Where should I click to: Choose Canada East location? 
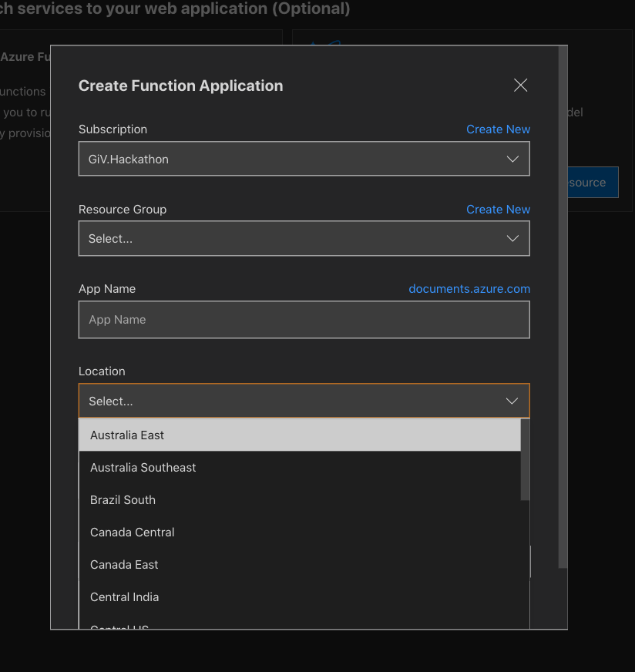(301, 564)
